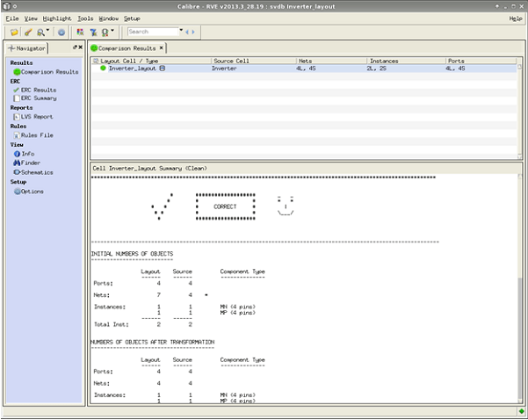Open ERC Results in the Navigator
This screenshot has width=528, height=420.
coord(38,90)
